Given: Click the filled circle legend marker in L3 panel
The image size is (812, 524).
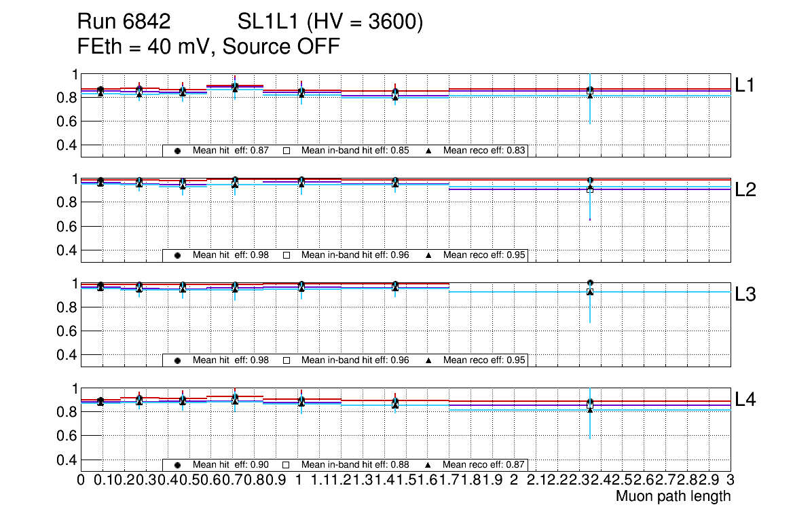Looking at the screenshot, I should point(178,360).
